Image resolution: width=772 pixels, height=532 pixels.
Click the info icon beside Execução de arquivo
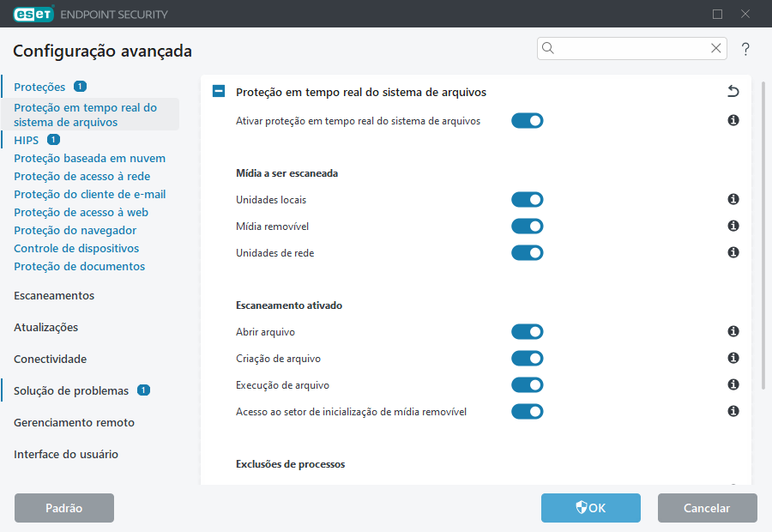[733, 384]
